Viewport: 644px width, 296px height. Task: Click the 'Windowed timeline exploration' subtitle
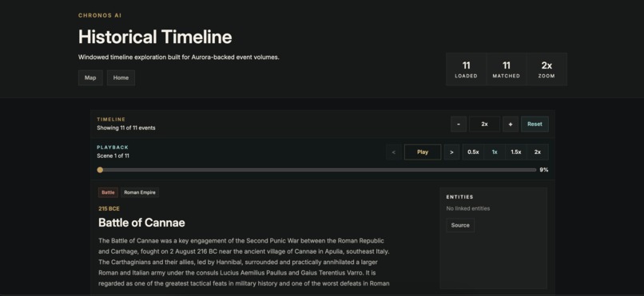179,57
